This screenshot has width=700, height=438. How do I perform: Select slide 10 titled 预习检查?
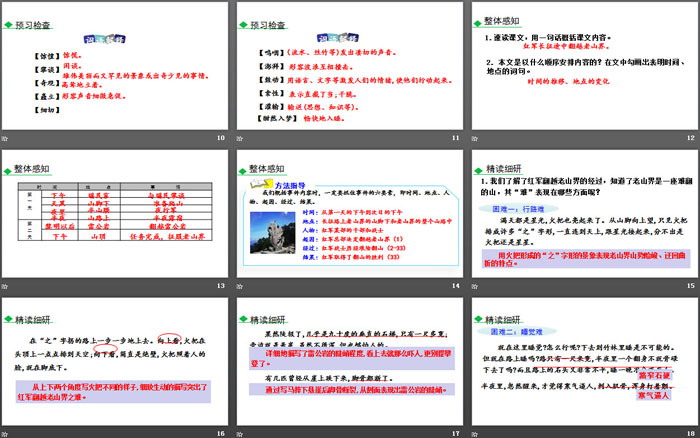[x=116, y=66]
